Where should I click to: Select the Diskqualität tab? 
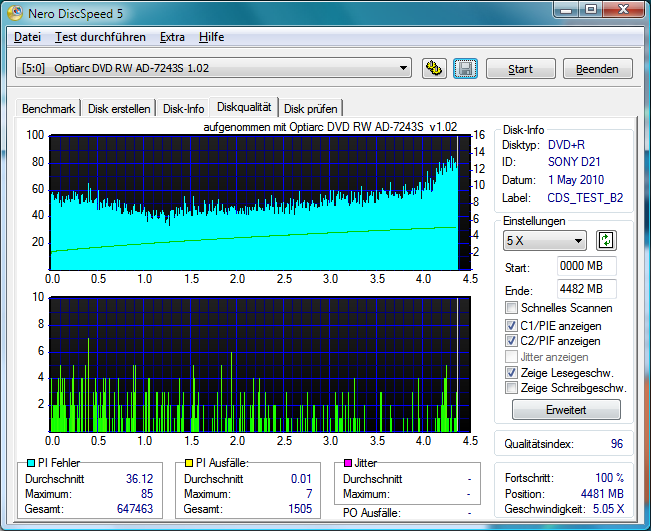[x=244, y=107]
